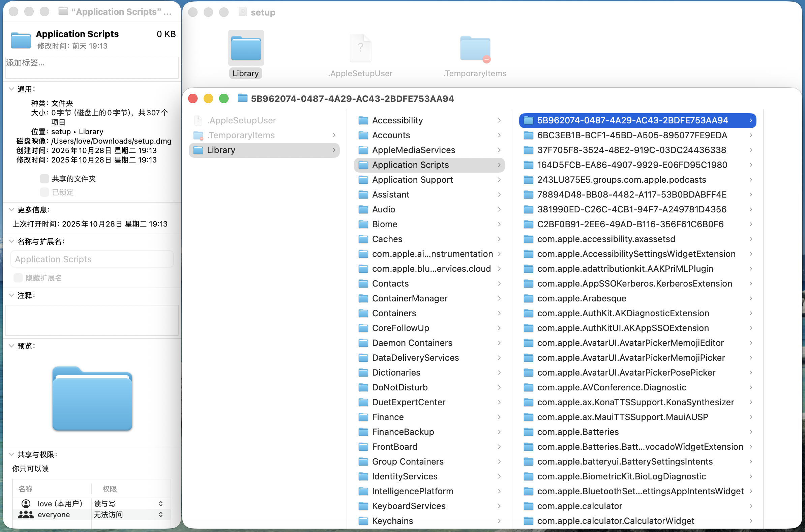This screenshot has width=805, height=532.
Task: Collapse the General section disclosure triangle
Action: (11, 89)
